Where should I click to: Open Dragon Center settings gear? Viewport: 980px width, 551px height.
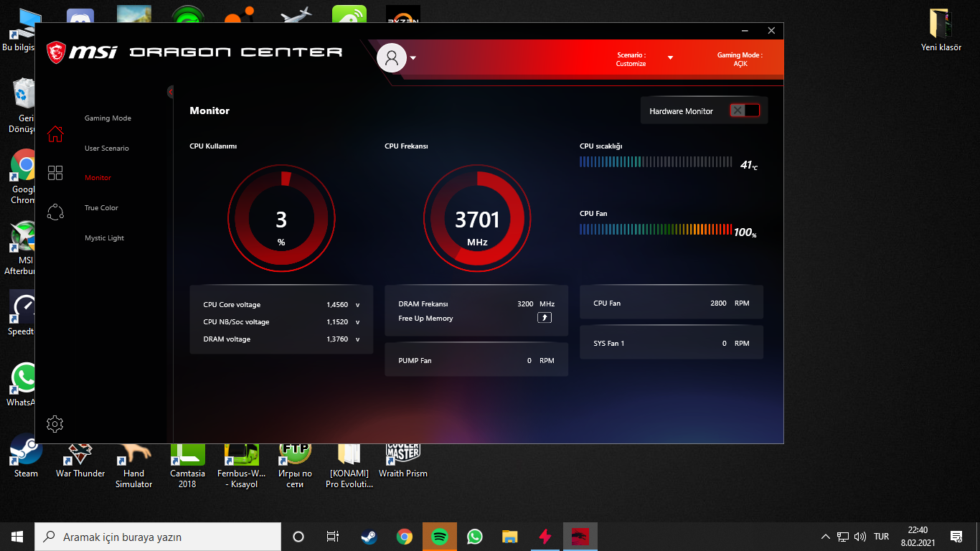pyautogui.click(x=55, y=424)
